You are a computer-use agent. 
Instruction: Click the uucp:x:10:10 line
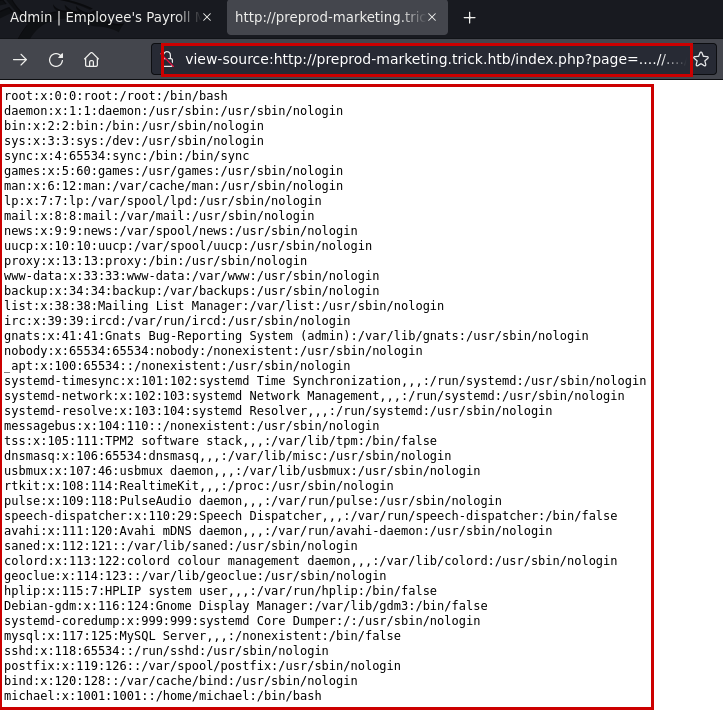click(188, 246)
